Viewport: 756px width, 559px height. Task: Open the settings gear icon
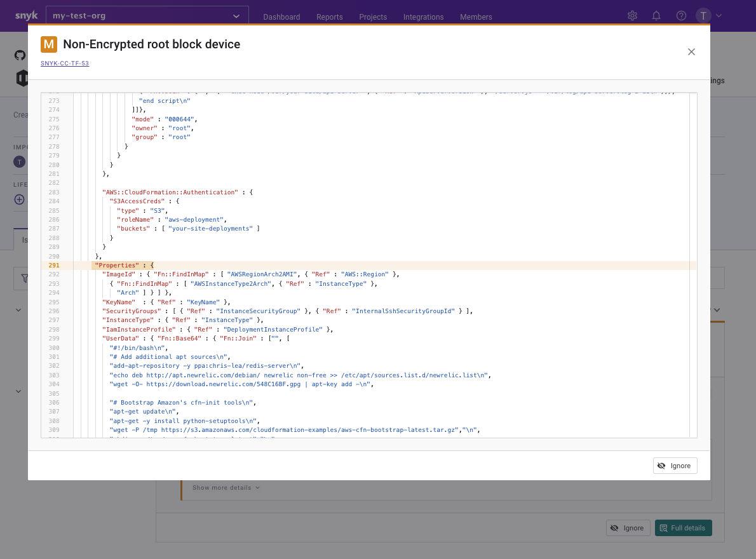tap(632, 16)
